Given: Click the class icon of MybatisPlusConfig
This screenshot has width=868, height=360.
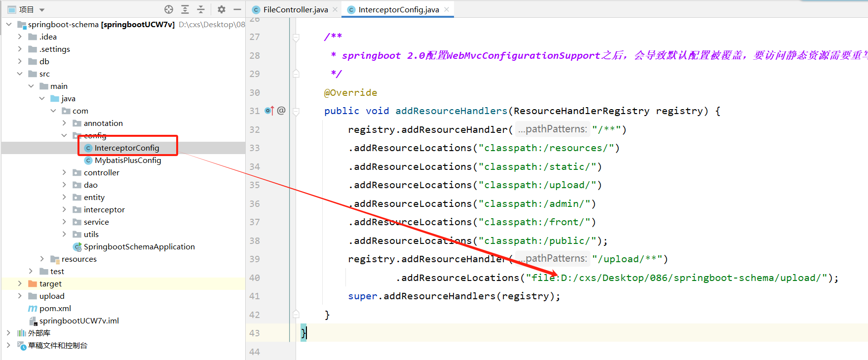Looking at the screenshot, I should [89, 160].
